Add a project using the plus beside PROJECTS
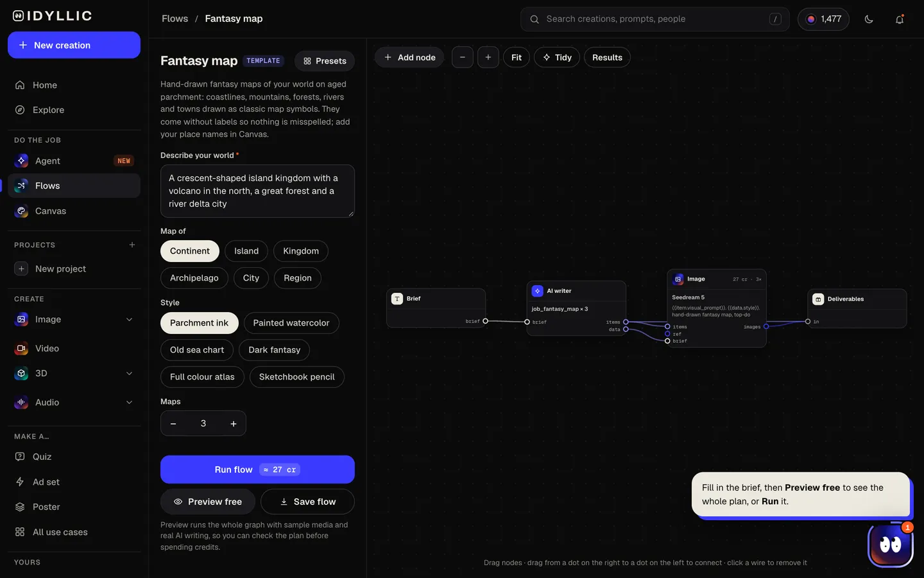Screen dimensions: 924x578 click(132, 245)
